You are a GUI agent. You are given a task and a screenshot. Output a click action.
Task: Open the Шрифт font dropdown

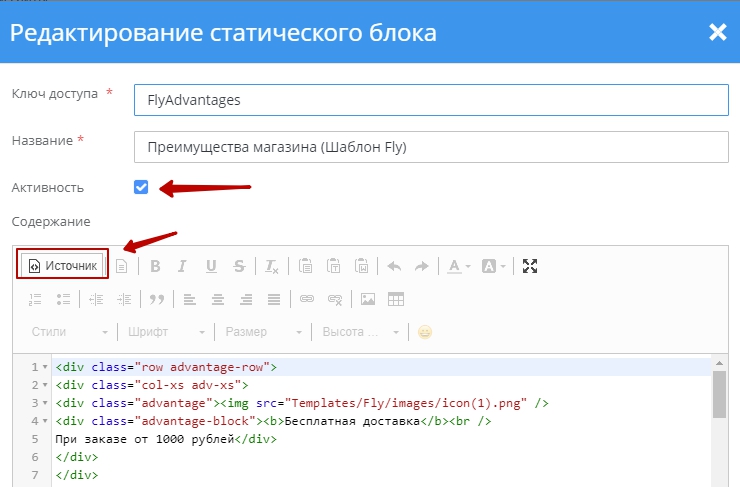(x=167, y=332)
